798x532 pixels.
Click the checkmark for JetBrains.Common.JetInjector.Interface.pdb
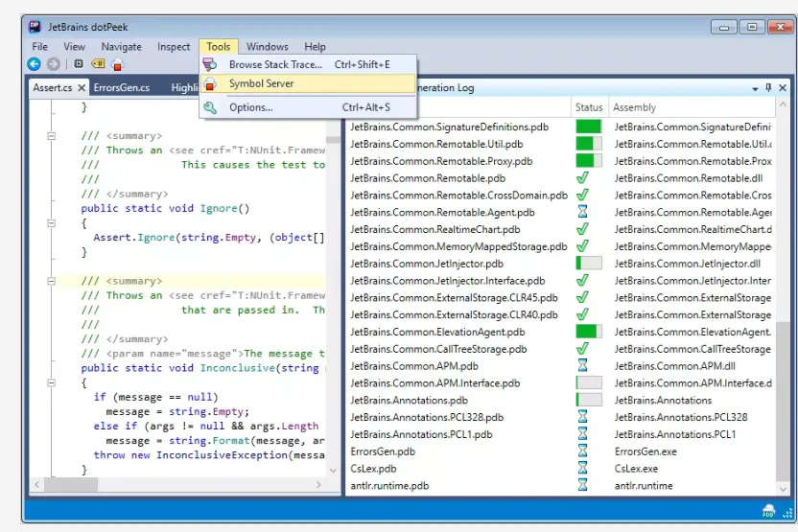(583, 280)
